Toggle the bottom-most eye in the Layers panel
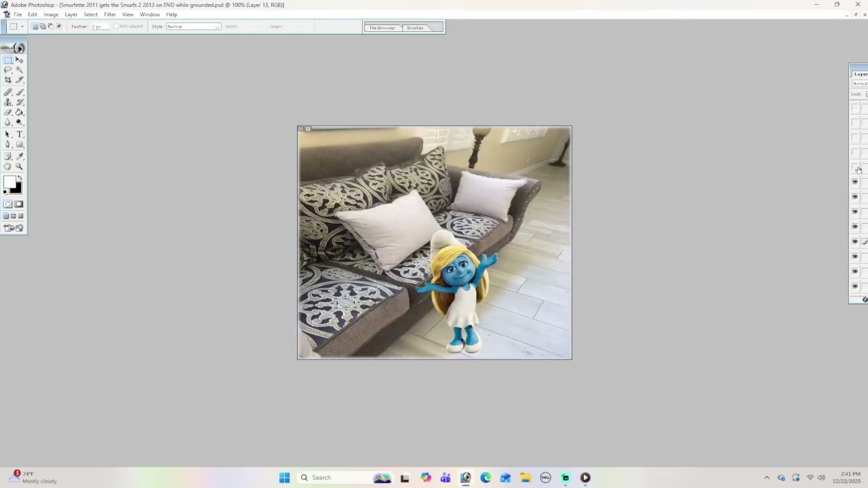This screenshot has width=868, height=488. click(854, 286)
